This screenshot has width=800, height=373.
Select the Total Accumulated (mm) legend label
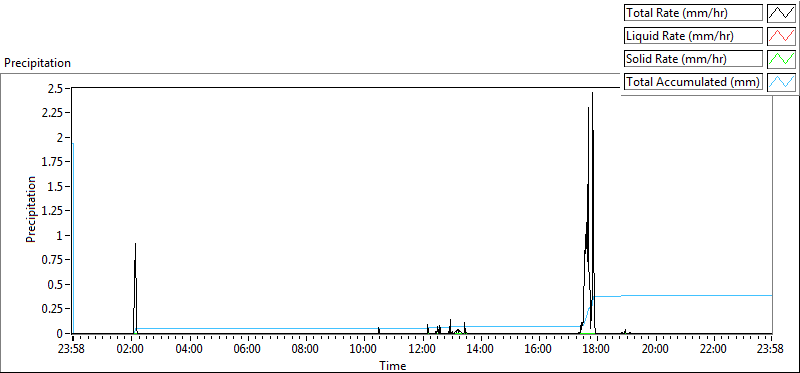pyautogui.click(x=693, y=82)
